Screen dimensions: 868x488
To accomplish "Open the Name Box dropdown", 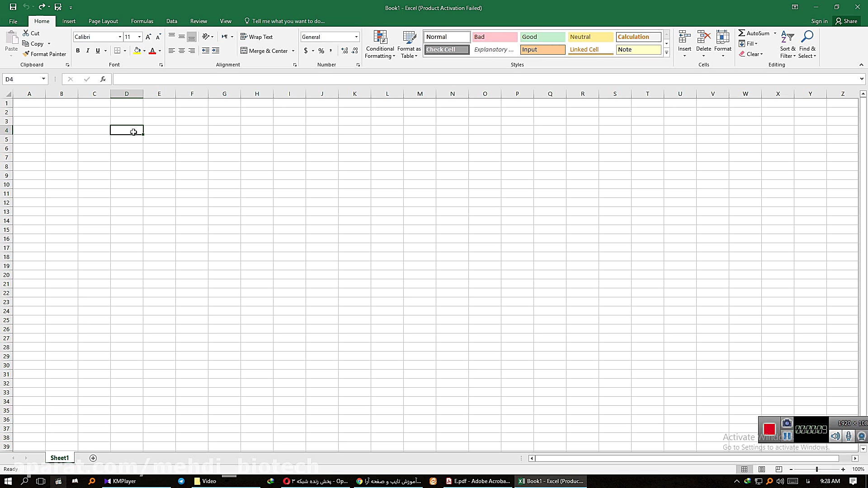I will (x=43, y=79).
